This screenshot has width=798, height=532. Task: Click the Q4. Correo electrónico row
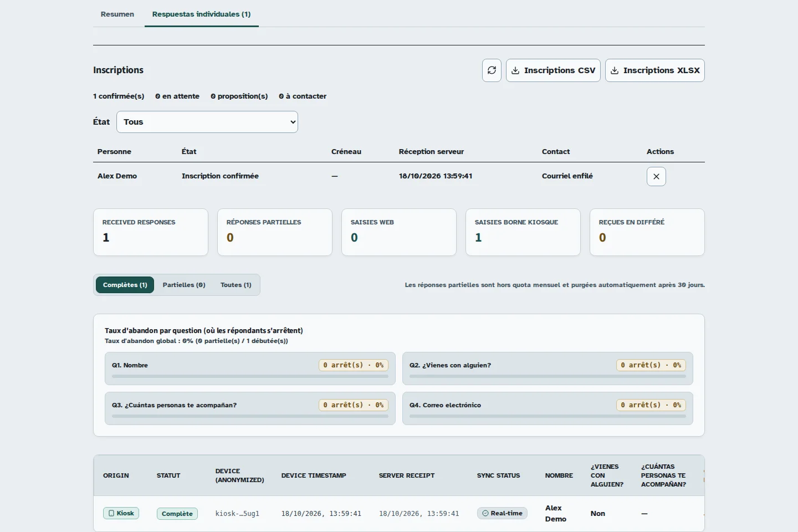(548, 408)
